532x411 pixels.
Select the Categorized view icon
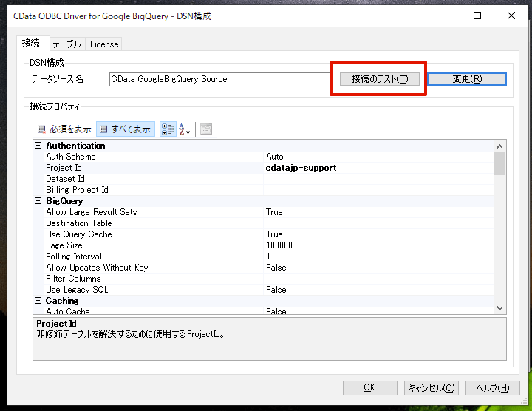(x=168, y=129)
